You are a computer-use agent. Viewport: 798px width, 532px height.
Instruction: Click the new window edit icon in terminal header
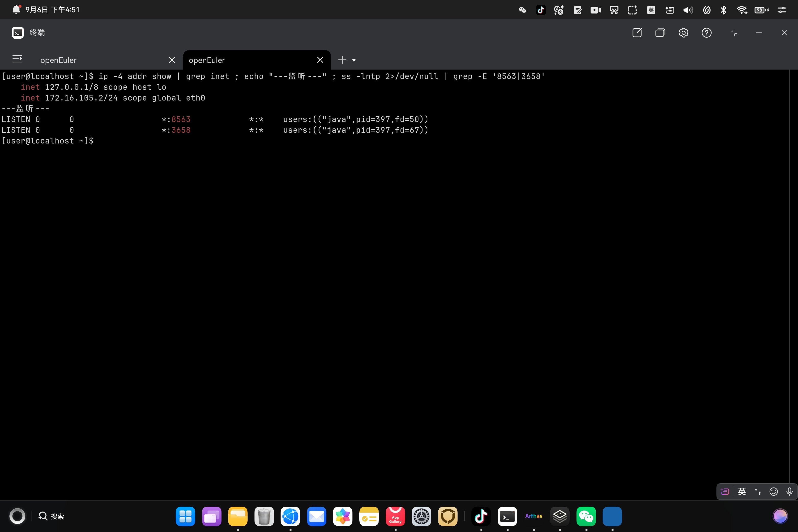(x=637, y=32)
